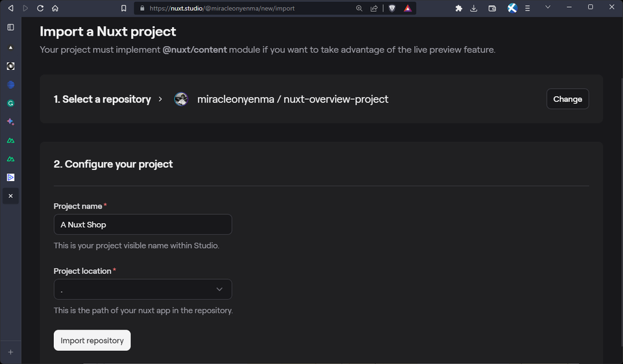Open the green G sidebar tab

pos(11,103)
